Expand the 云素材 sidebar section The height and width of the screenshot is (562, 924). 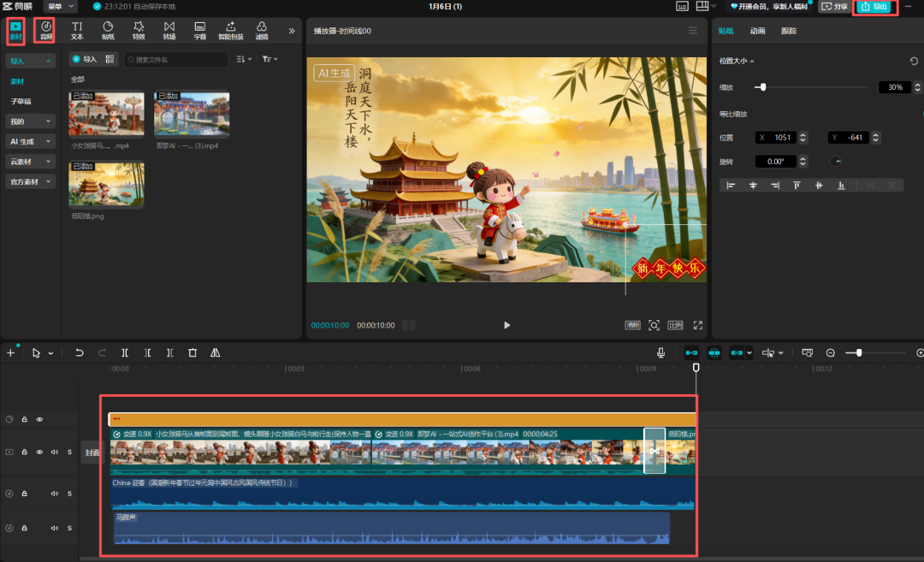coord(31,162)
